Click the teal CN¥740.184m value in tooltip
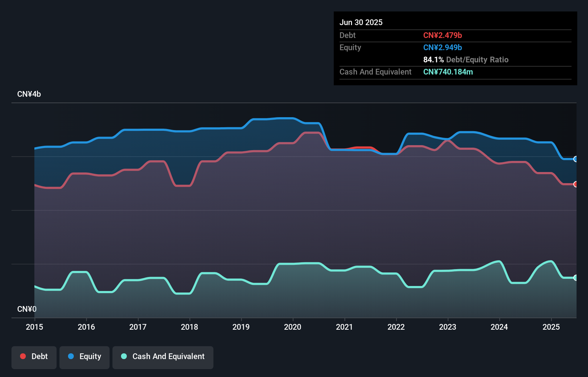588x377 pixels. coord(448,72)
